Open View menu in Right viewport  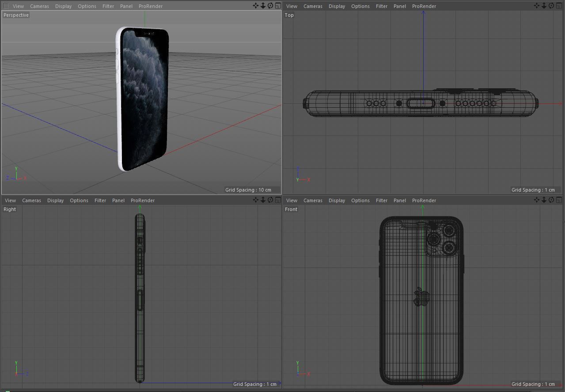pos(10,200)
